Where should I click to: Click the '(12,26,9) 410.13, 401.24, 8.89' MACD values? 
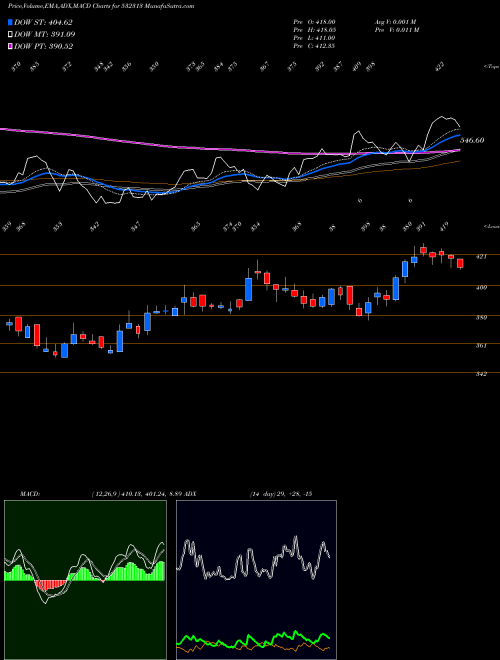pyautogui.click(x=136, y=494)
